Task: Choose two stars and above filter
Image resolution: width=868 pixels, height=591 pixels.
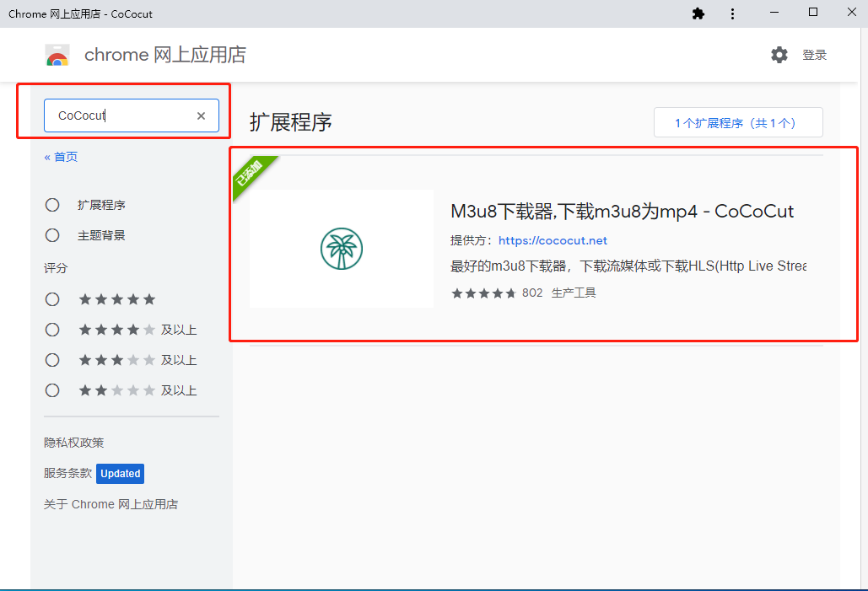Action: point(52,390)
